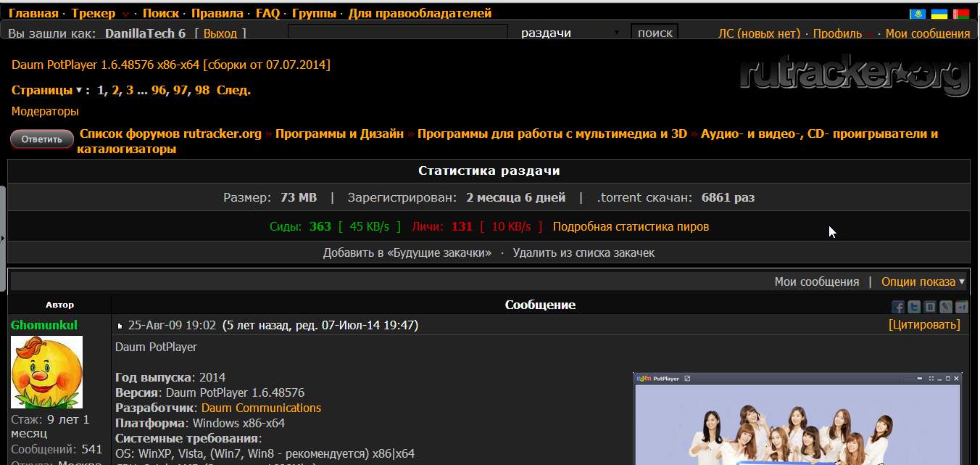Click the leechers count 131
980x465 pixels.
[462, 226]
